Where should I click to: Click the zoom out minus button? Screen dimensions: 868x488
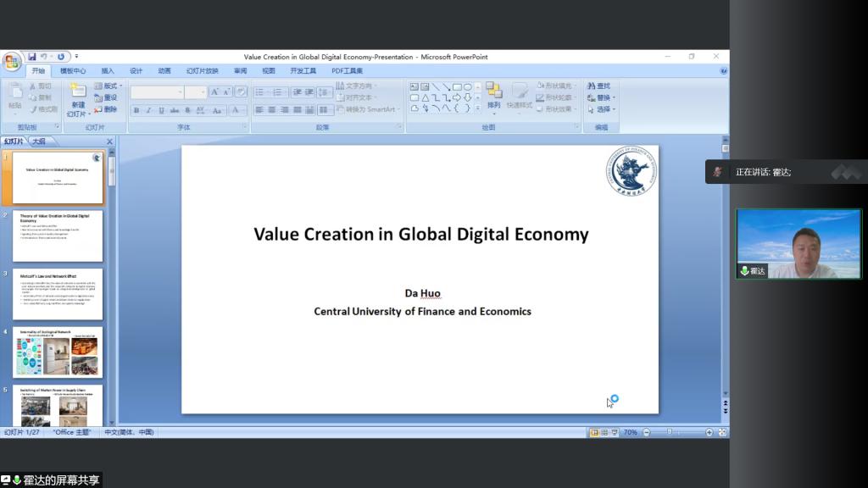[646, 432]
